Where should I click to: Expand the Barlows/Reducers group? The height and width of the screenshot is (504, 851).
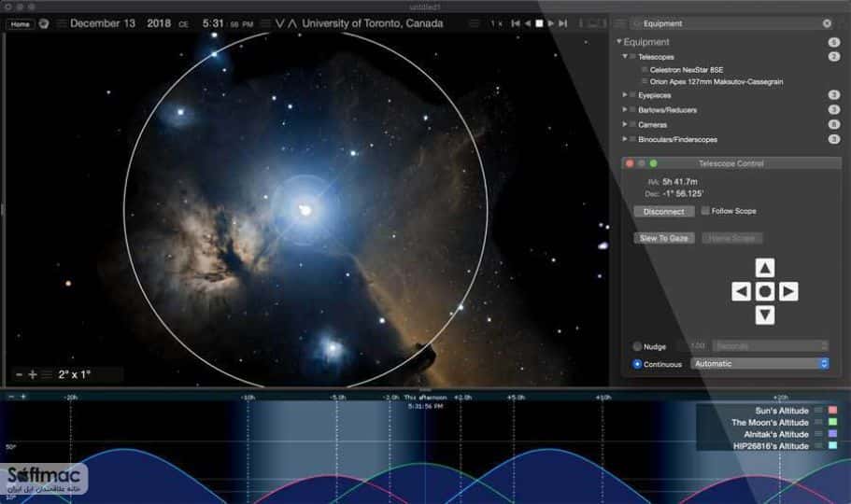(x=625, y=109)
